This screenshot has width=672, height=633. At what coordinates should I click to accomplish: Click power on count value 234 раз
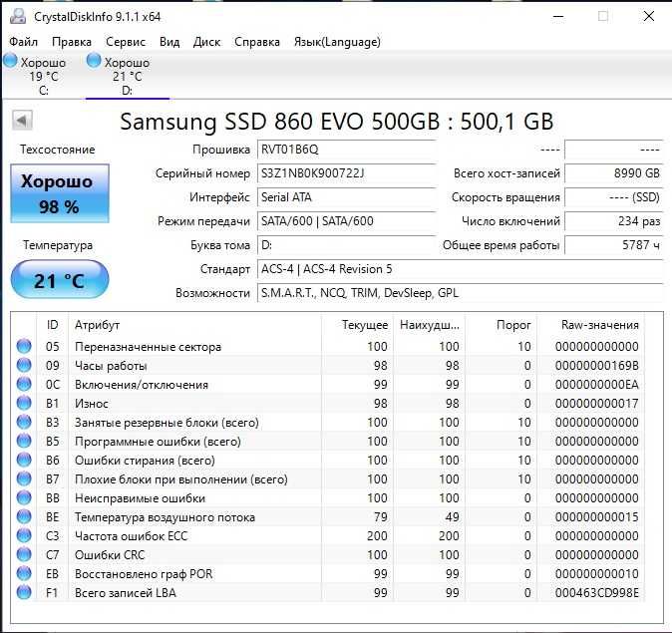coord(614,221)
